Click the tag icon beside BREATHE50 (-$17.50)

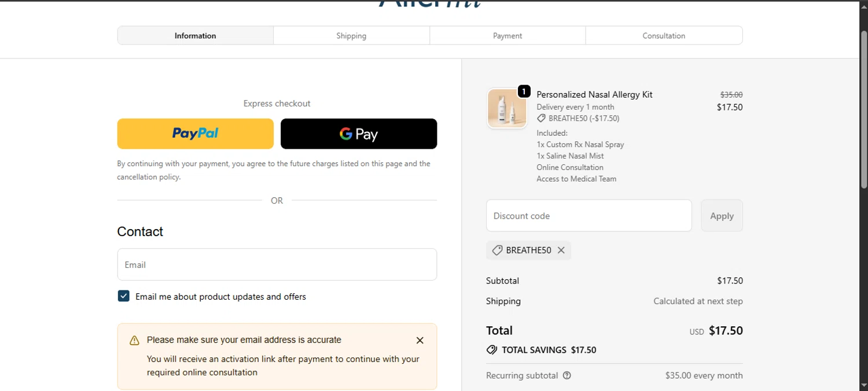(541, 119)
